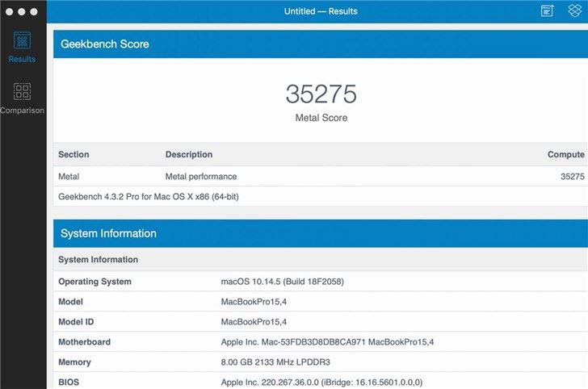Click the Motherboard label
588x389 pixels.
[x=84, y=342]
